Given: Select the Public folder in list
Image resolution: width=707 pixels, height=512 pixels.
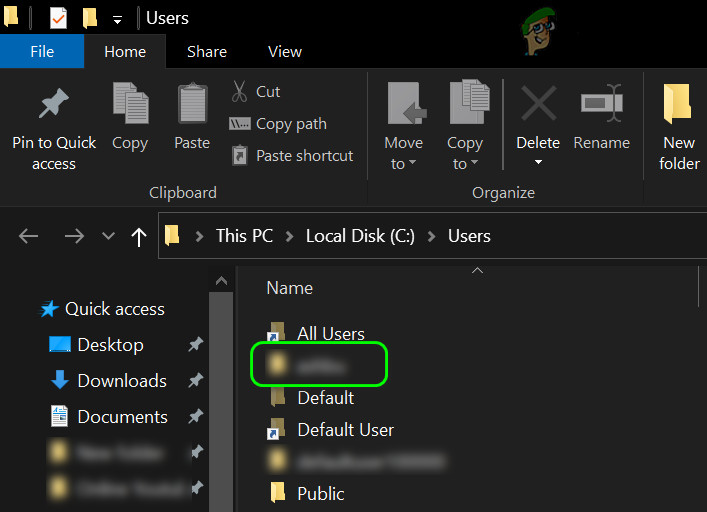Looking at the screenshot, I should (x=320, y=493).
